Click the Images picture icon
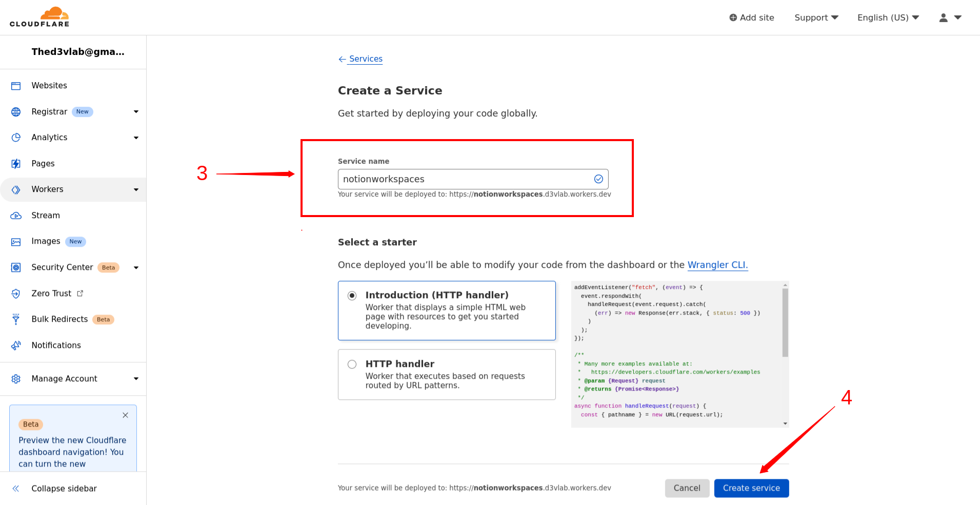Viewport: 980px width, 505px height. (x=16, y=242)
